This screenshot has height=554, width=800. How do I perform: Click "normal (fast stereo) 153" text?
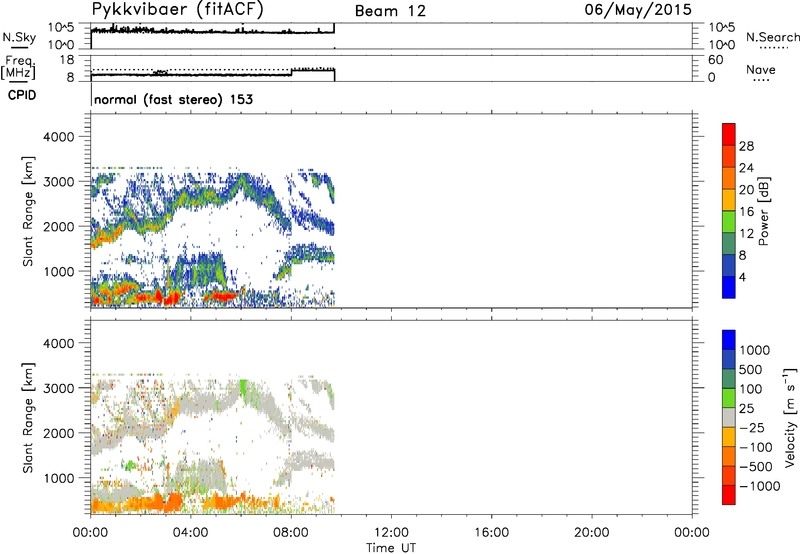click(x=173, y=99)
